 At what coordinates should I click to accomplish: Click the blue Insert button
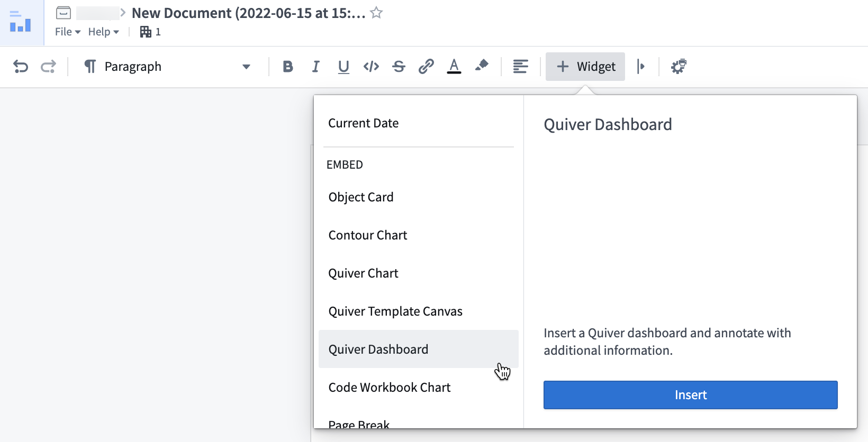[691, 395]
